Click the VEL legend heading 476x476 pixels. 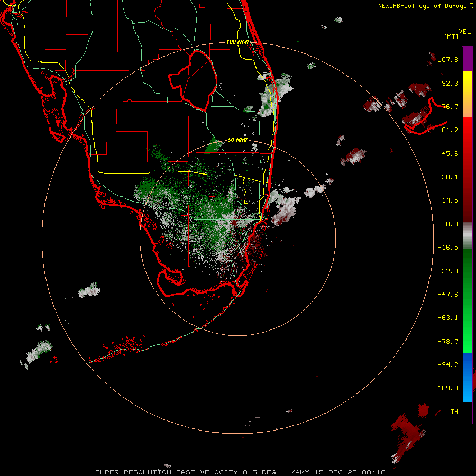tap(464, 31)
